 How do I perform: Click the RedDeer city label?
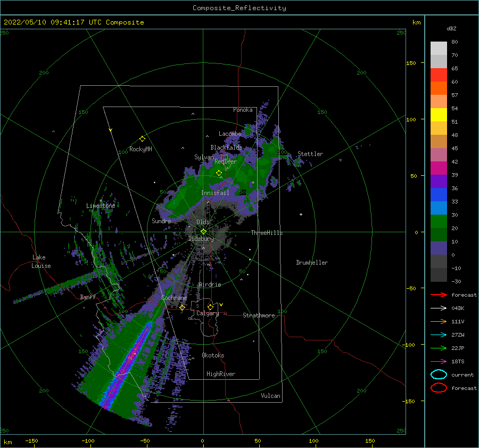point(226,161)
